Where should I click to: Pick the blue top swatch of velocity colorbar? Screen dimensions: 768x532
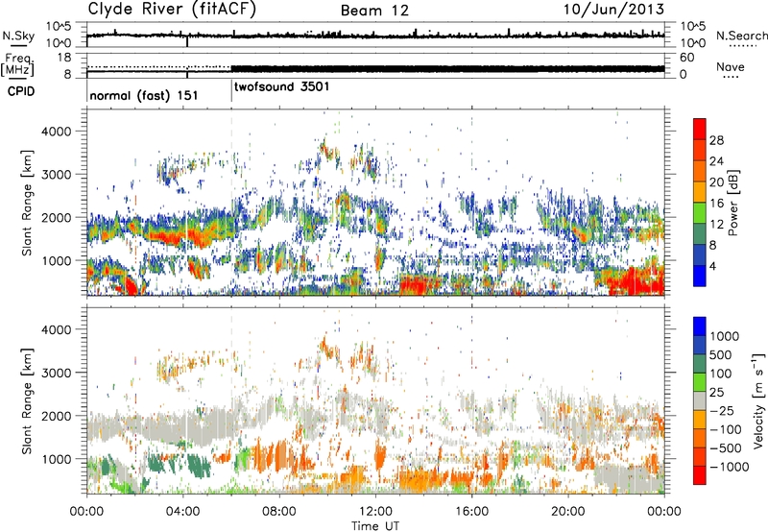coord(700,326)
